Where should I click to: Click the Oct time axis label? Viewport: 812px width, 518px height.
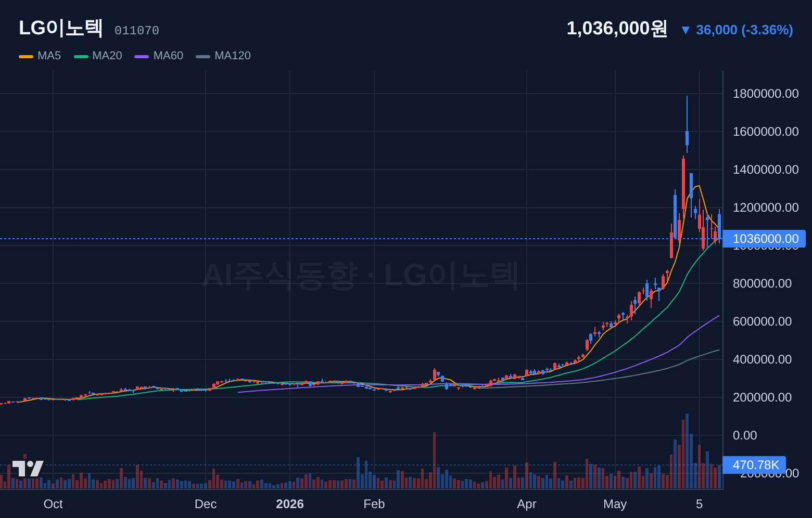pos(53,504)
